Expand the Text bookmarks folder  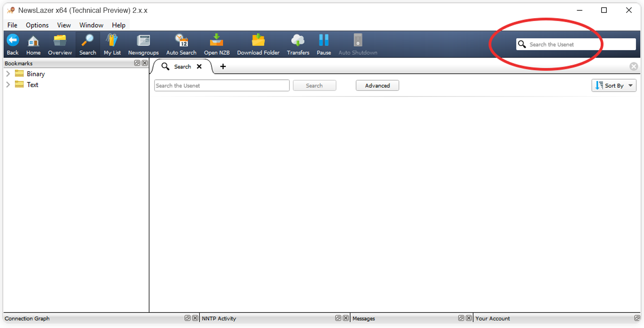pos(8,85)
